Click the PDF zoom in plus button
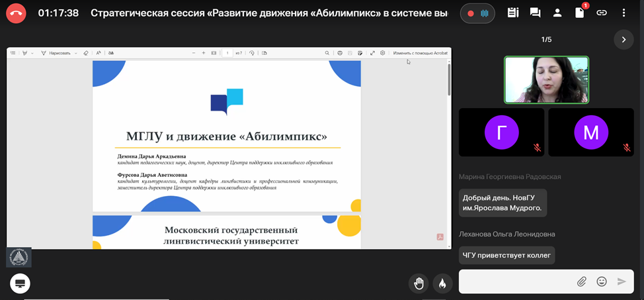 tap(204, 53)
